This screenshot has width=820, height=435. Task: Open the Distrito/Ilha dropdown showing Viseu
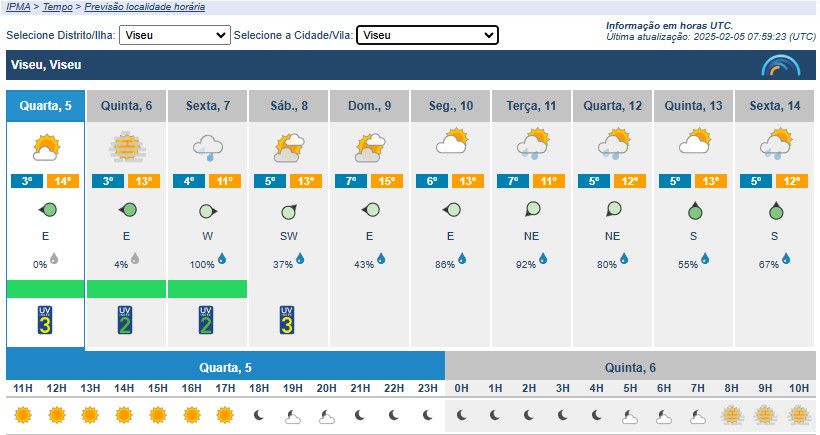coord(175,35)
